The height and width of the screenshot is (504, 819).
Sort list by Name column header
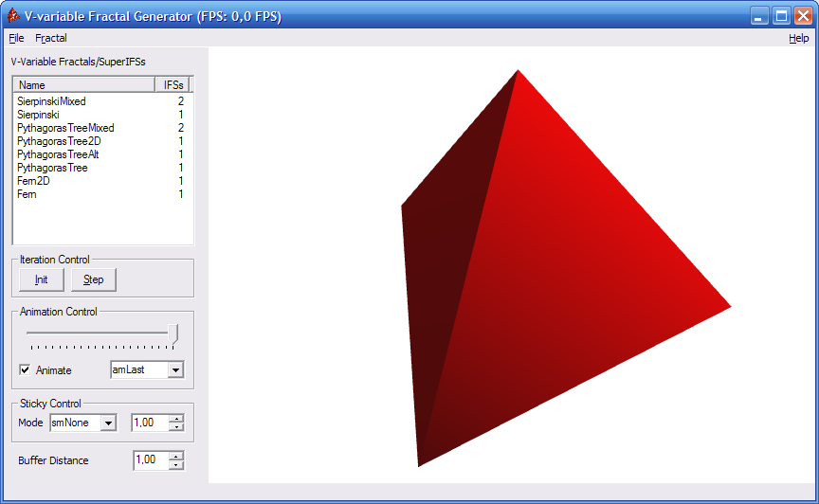[83, 85]
